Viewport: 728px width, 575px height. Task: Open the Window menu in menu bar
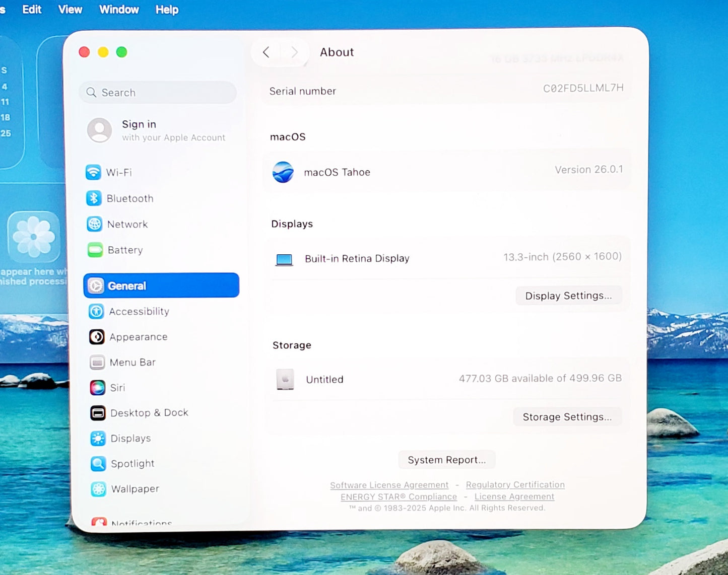(119, 10)
